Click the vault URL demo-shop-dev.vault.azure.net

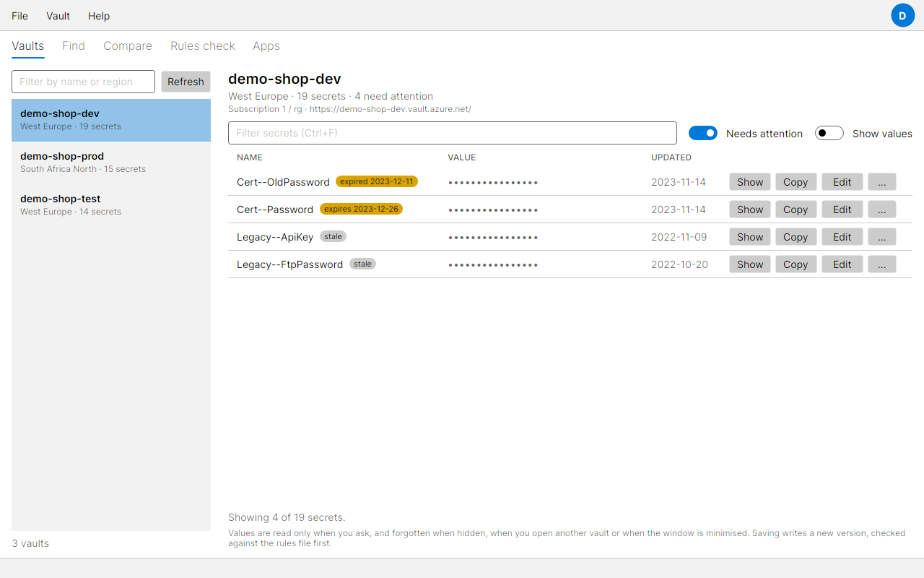click(x=391, y=109)
